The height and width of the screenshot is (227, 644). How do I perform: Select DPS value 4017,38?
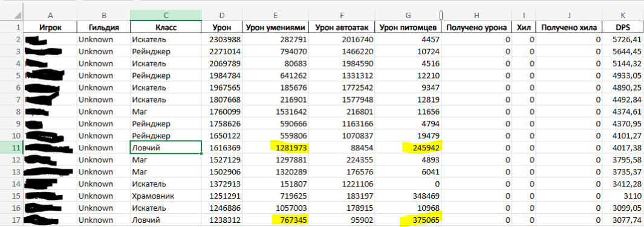pyautogui.click(x=623, y=147)
